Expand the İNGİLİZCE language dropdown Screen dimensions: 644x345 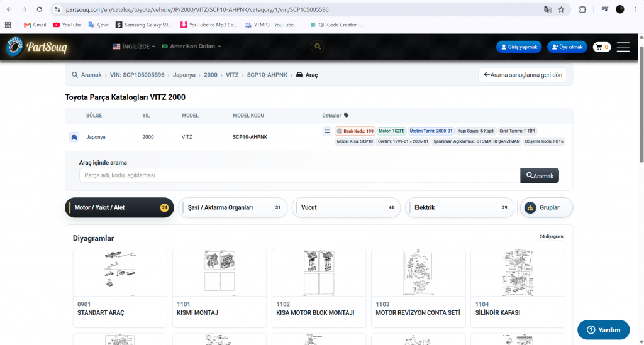pyautogui.click(x=134, y=47)
